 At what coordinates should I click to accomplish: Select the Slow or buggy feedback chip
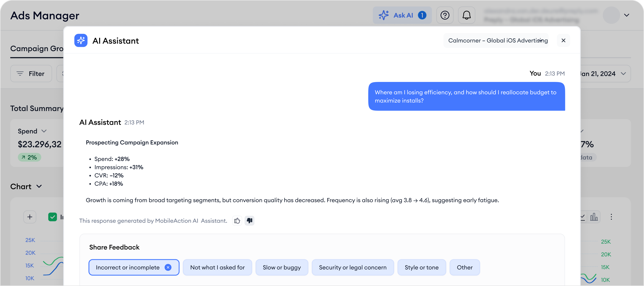(281, 267)
